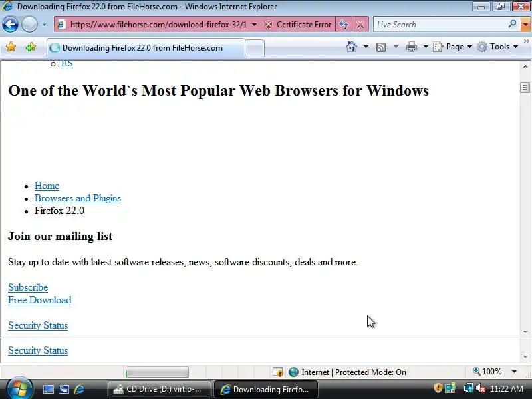Open the Favorites Center star icon
Image resolution: width=532 pixels, height=399 pixels.
coord(11,47)
